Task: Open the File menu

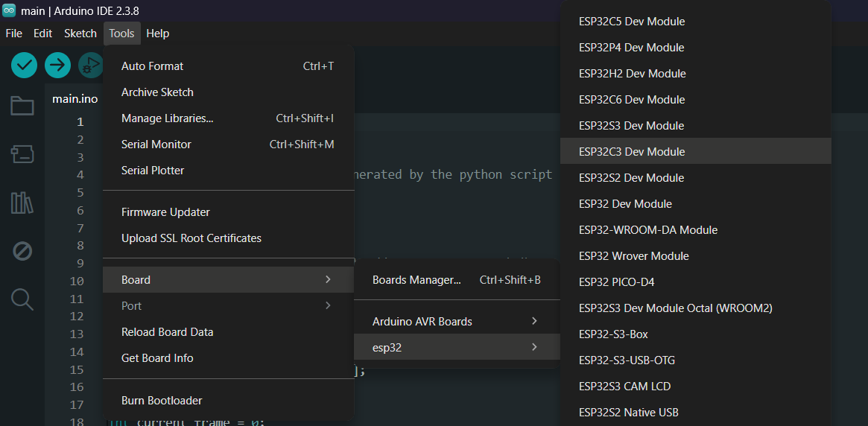Action: click(x=14, y=34)
